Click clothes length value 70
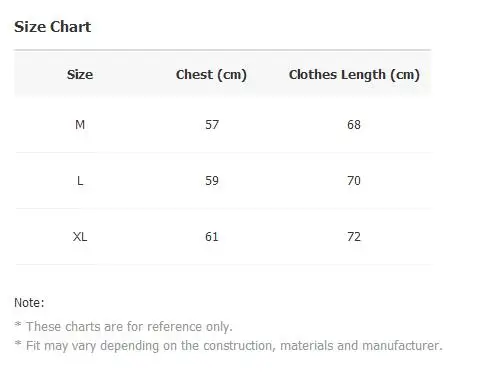The height and width of the screenshot is (378, 489). [354, 181]
